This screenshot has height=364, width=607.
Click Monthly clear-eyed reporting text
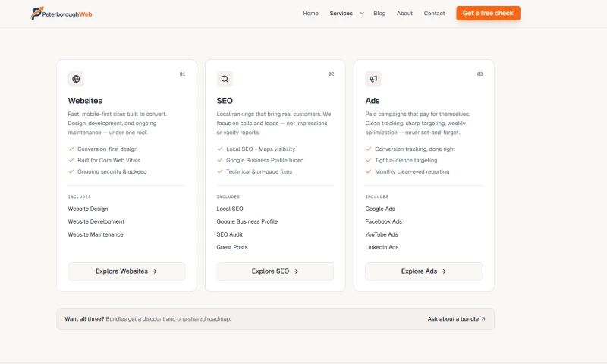click(412, 171)
